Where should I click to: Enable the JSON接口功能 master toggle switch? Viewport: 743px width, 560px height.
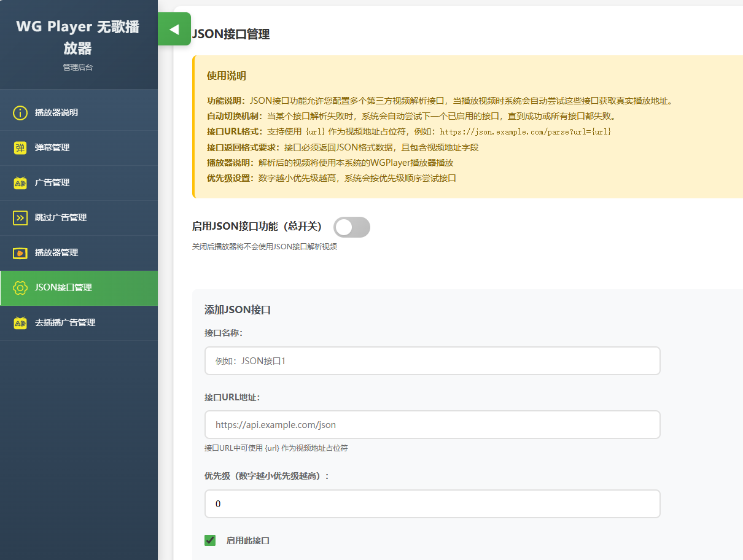[x=351, y=227]
